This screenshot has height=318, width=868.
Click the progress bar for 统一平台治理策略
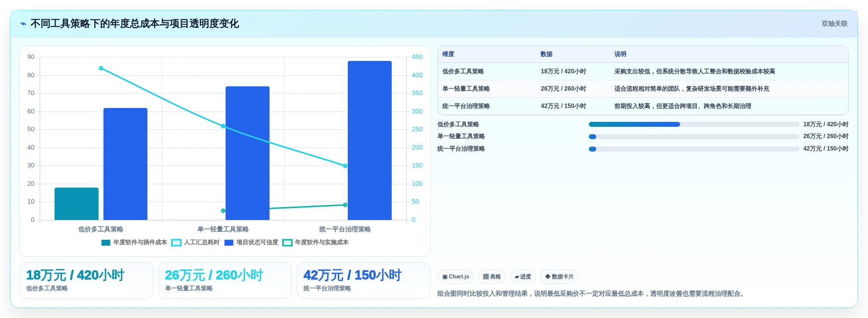point(694,149)
